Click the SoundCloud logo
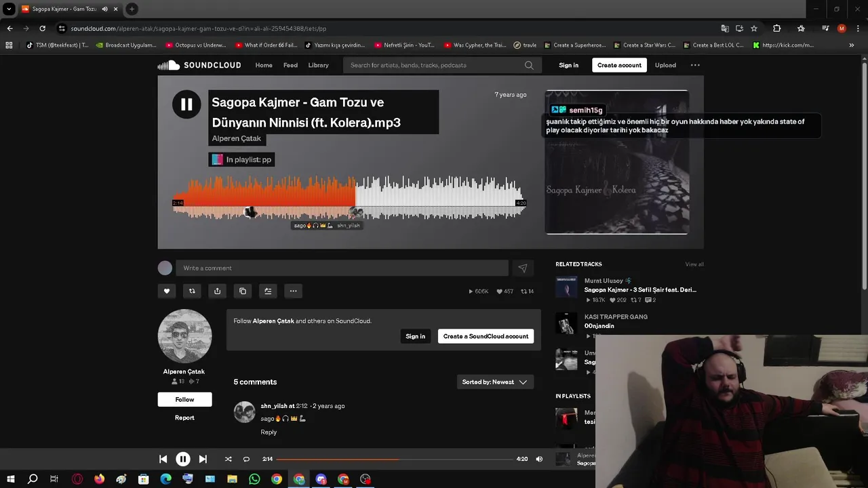Screen dimensions: 868x488 click(x=199, y=65)
